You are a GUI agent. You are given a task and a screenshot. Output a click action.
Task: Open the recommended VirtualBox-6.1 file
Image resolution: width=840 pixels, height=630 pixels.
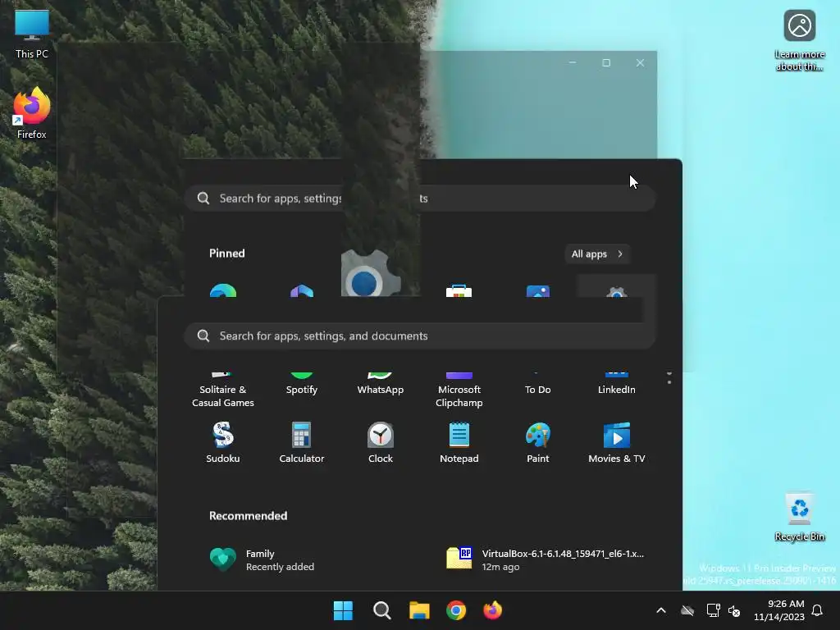[x=546, y=559]
